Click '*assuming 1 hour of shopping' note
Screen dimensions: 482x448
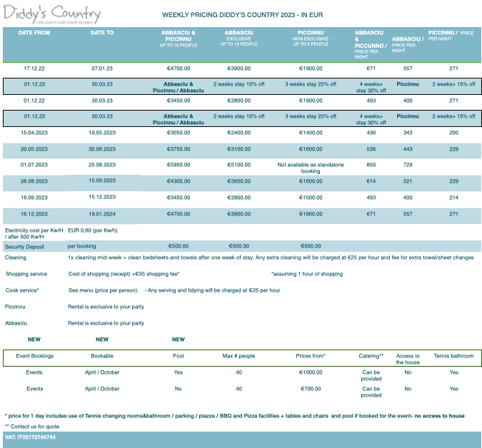click(x=307, y=274)
